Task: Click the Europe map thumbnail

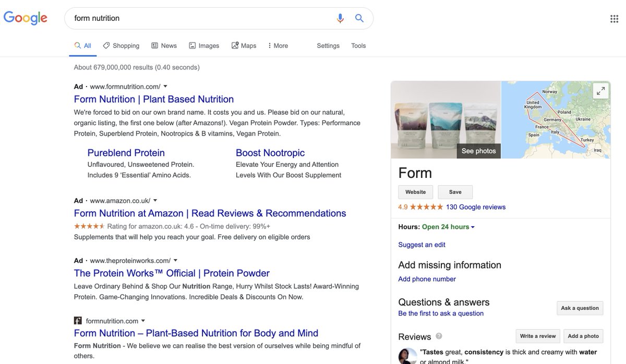Action: click(x=556, y=120)
